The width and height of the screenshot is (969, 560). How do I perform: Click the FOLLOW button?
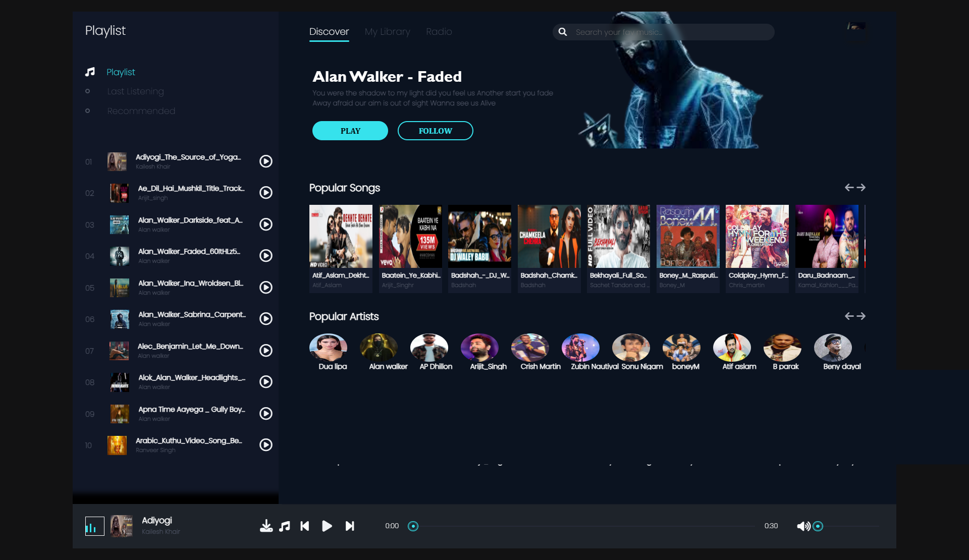coord(436,131)
